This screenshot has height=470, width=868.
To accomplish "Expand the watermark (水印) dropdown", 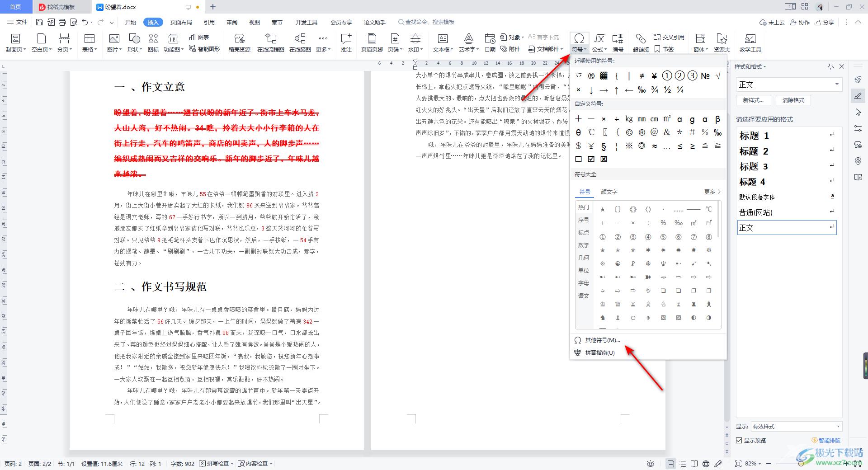I will tap(421, 50).
